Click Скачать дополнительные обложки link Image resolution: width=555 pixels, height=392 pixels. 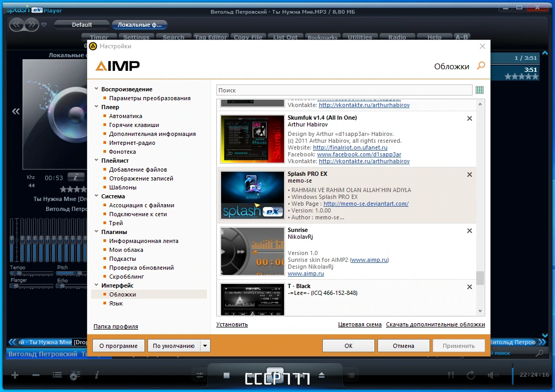(x=435, y=324)
